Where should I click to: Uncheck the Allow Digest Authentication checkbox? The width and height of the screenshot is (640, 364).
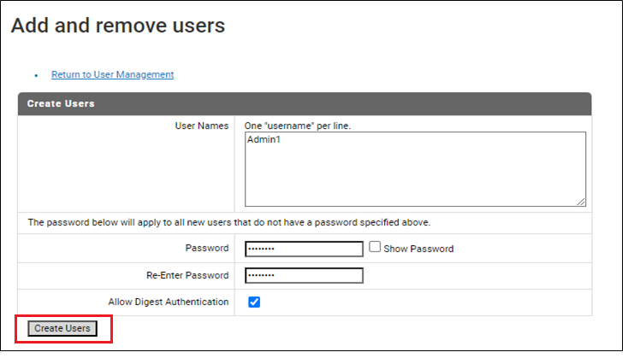coord(254,302)
